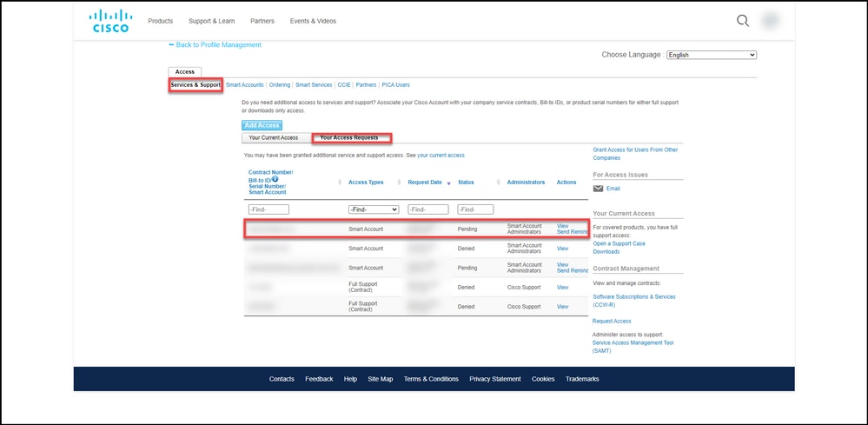868x425 pixels.
Task: Click the envelope icon beside Email
Action: pyautogui.click(x=598, y=188)
